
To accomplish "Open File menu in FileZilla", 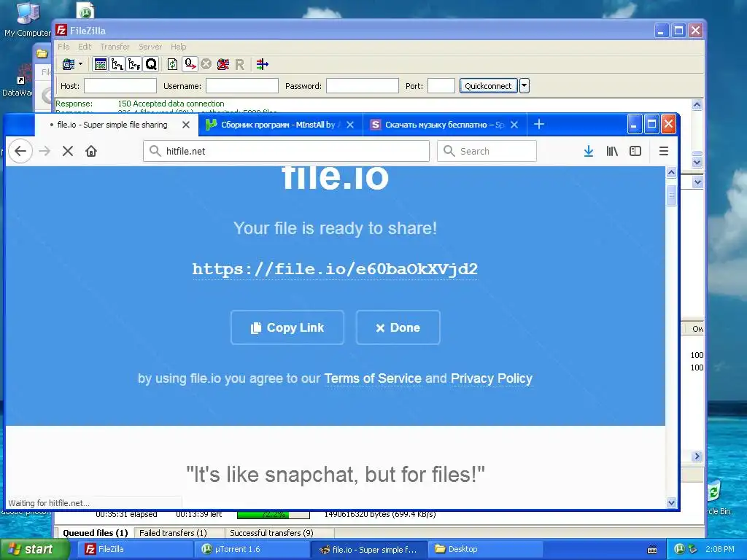I will point(63,47).
